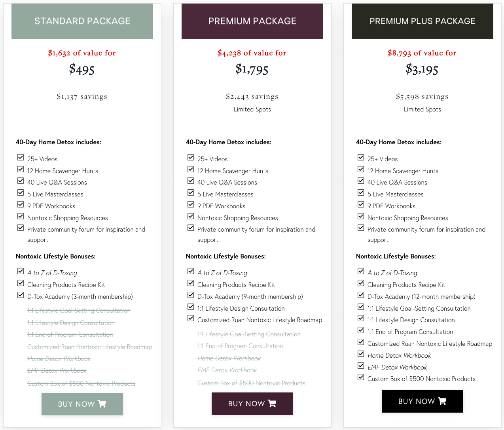This screenshot has height=430, width=504.
Task: Click Standard package 25+ Videos checkmark
Action: 21,158
